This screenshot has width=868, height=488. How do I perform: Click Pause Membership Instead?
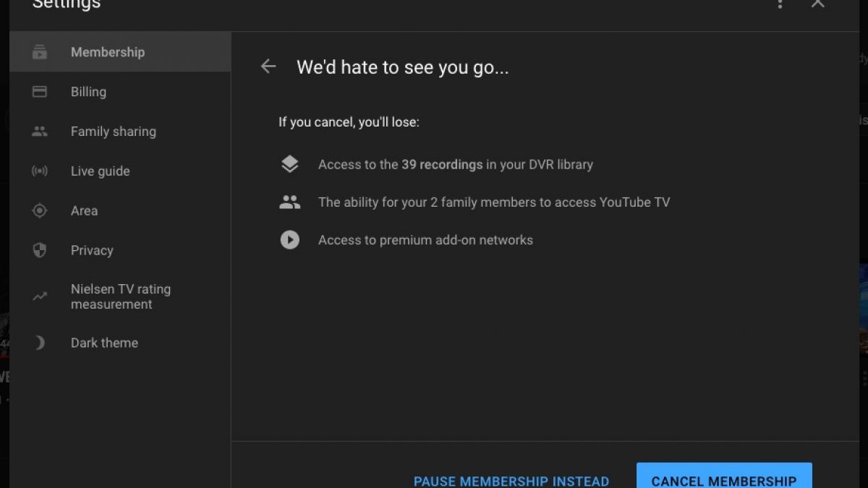511,481
